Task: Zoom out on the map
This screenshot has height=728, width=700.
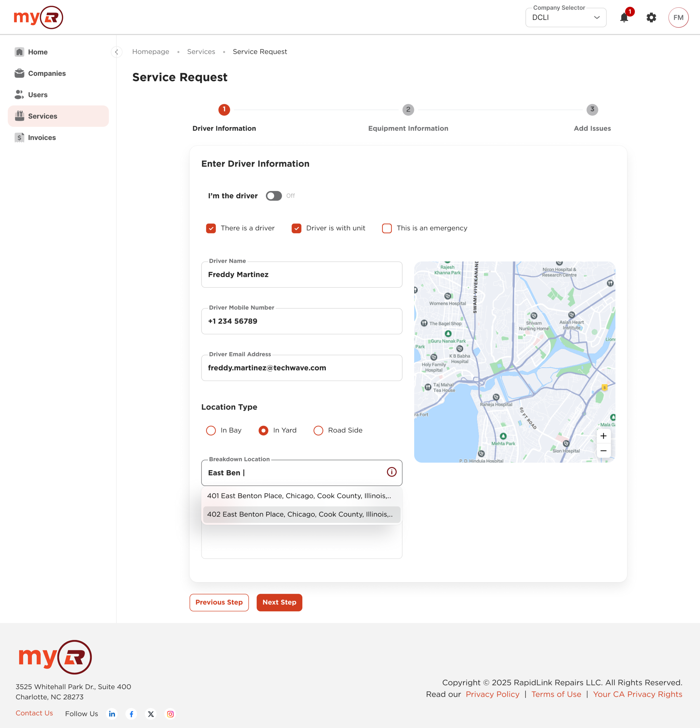Action: (x=603, y=451)
